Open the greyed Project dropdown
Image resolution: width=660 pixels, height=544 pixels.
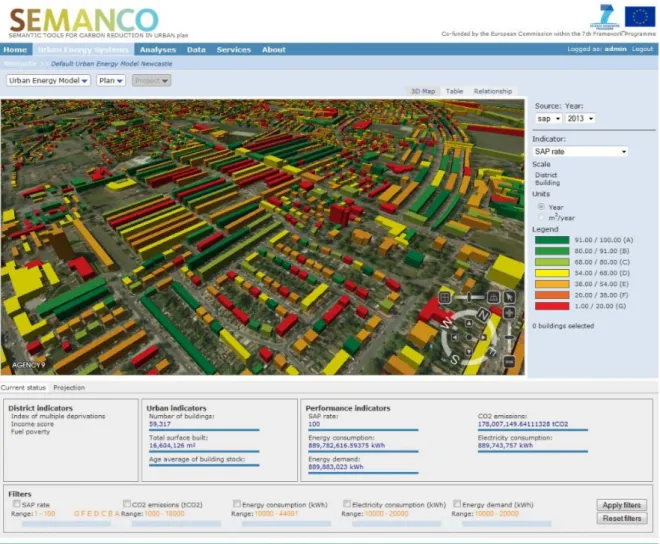pyautogui.click(x=151, y=80)
